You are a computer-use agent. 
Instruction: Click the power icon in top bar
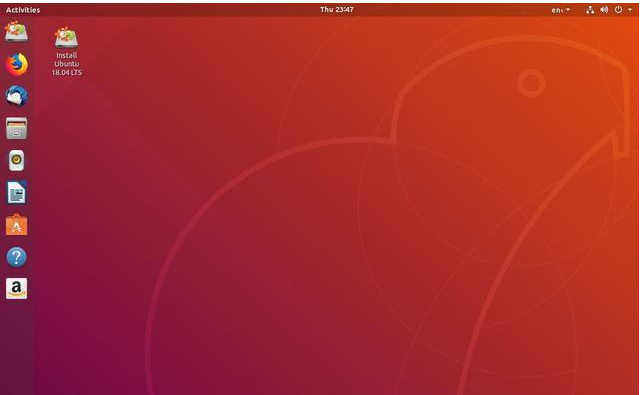(618, 10)
